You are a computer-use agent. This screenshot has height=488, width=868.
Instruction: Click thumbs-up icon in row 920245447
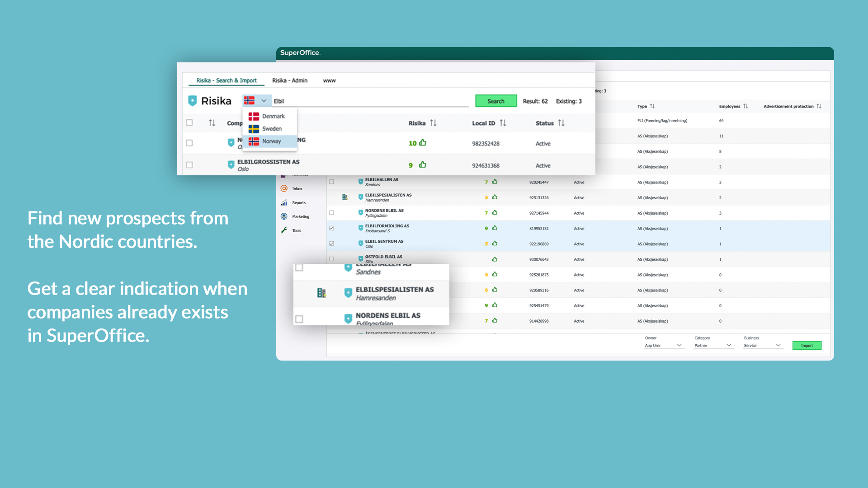pos(495,182)
